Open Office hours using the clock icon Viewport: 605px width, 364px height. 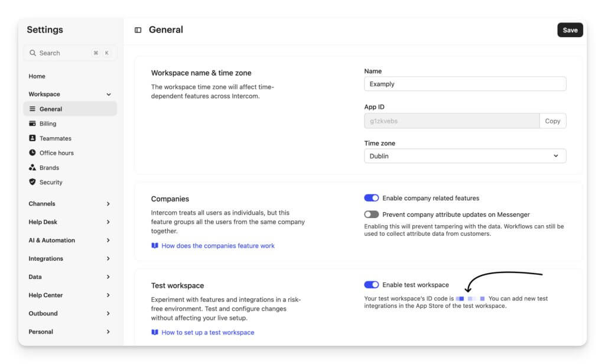(x=32, y=152)
